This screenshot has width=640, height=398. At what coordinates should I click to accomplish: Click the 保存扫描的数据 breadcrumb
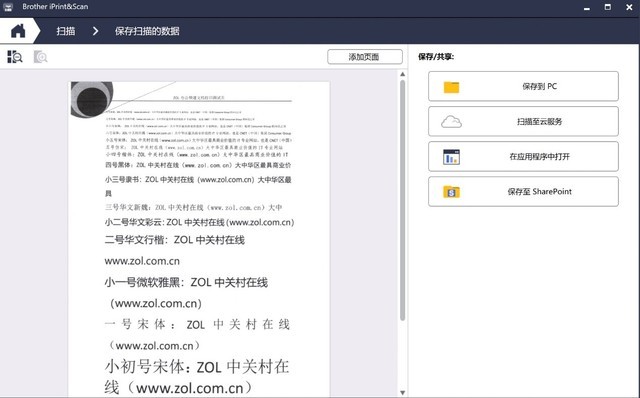click(147, 31)
